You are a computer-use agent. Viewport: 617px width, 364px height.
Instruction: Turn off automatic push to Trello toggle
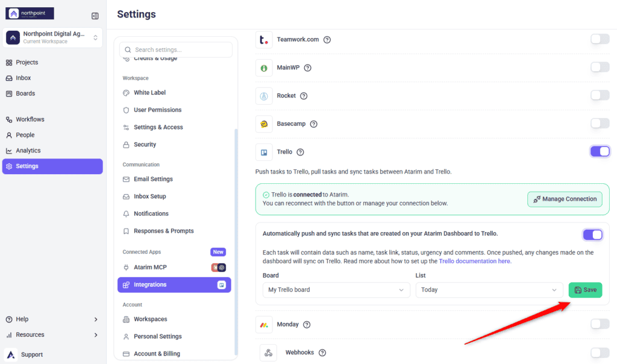(593, 235)
